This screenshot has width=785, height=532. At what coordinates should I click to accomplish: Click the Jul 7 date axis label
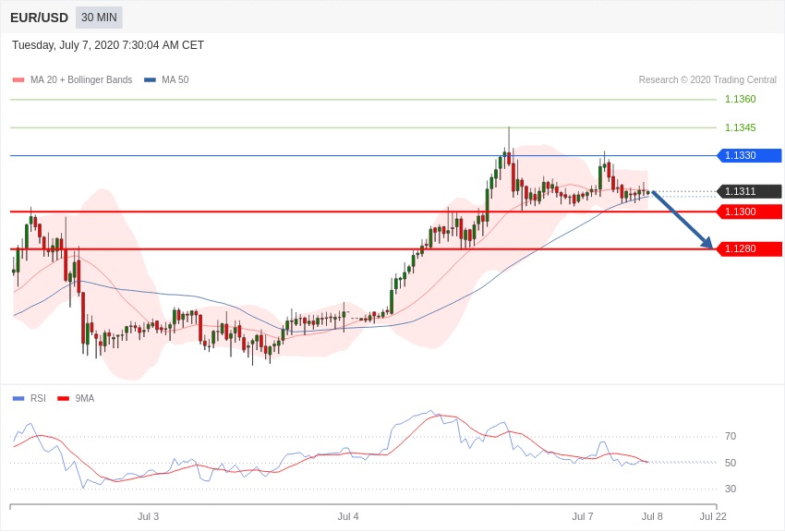pos(583,516)
